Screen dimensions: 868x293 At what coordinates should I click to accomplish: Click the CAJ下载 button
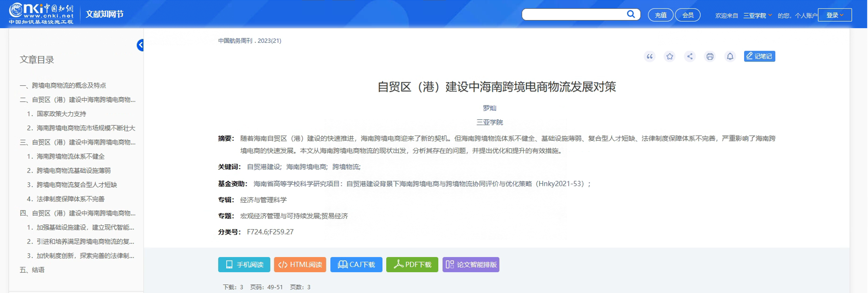[356, 265]
